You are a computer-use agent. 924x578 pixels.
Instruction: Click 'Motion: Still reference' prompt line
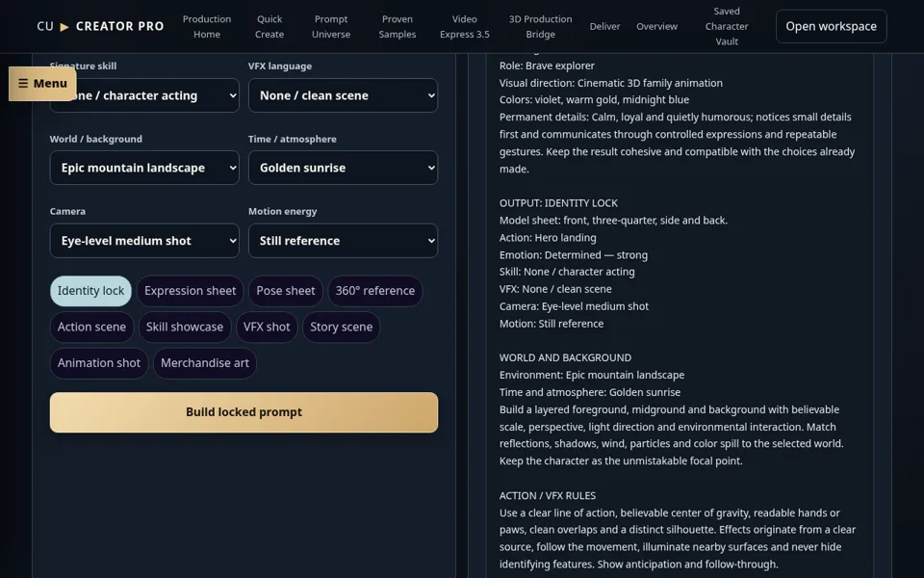552,324
